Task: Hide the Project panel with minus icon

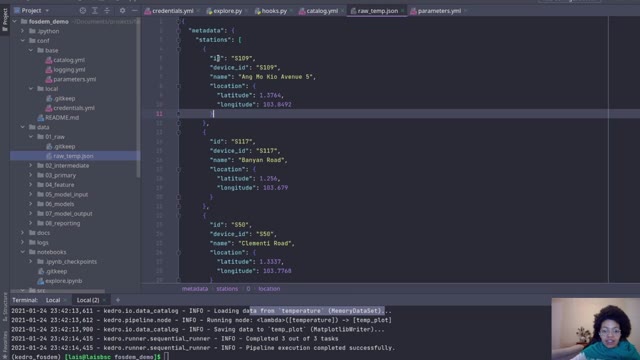Action: click(134, 11)
